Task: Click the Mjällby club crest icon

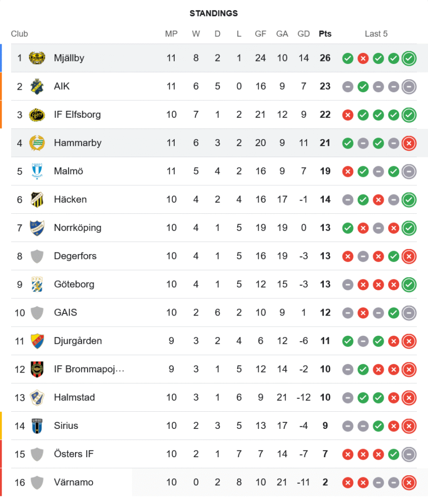Action: tap(37, 58)
